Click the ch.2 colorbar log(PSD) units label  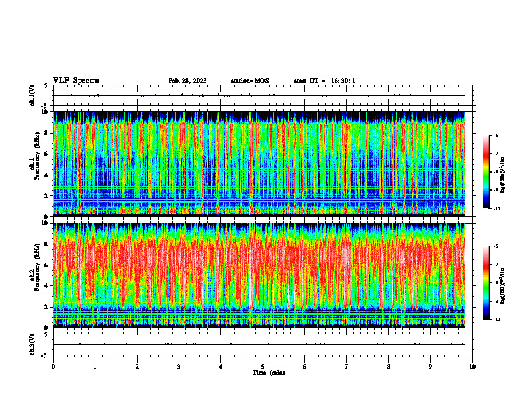pyautogui.click(x=503, y=285)
